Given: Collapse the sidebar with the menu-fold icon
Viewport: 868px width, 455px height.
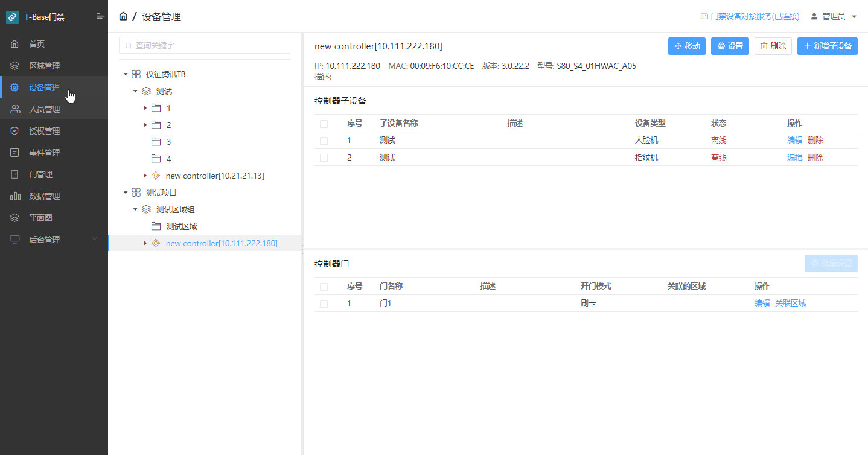Looking at the screenshot, I should pyautogui.click(x=101, y=16).
